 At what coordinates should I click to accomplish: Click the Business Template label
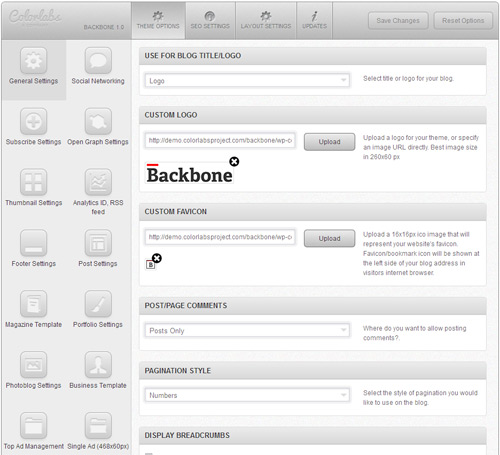click(x=98, y=385)
